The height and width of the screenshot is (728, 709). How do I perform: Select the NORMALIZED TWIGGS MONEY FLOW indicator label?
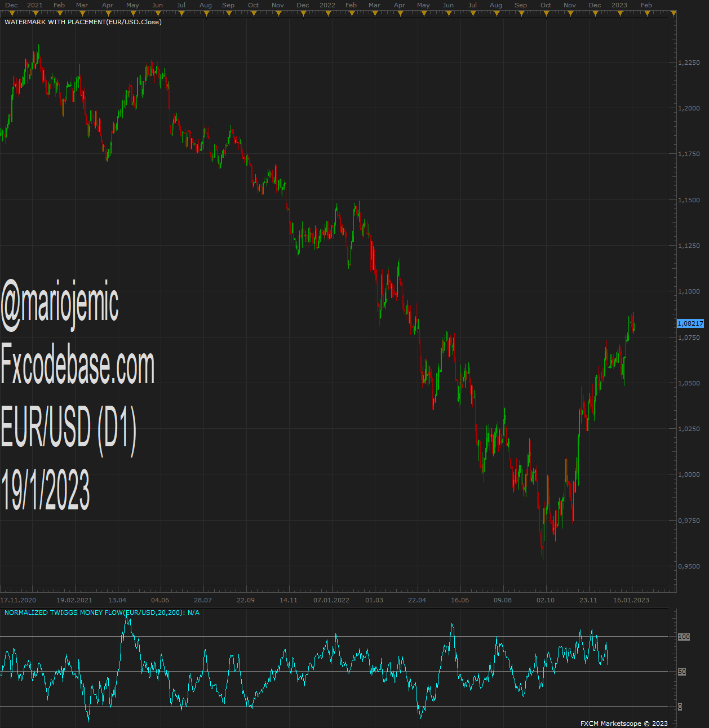(x=102, y=612)
